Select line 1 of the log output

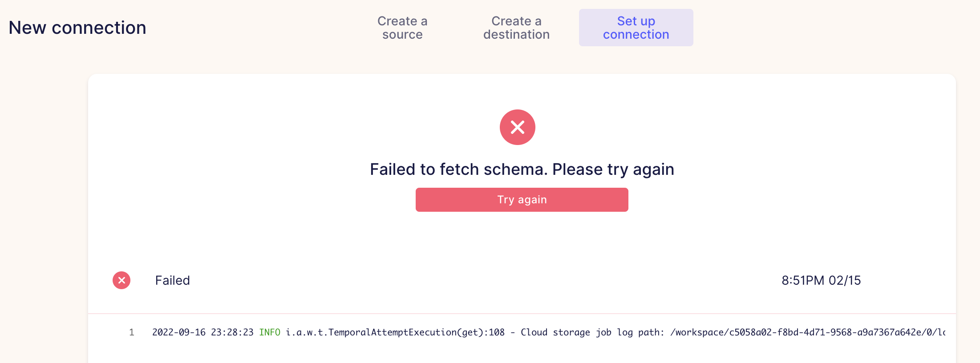(x=132, y=332)
